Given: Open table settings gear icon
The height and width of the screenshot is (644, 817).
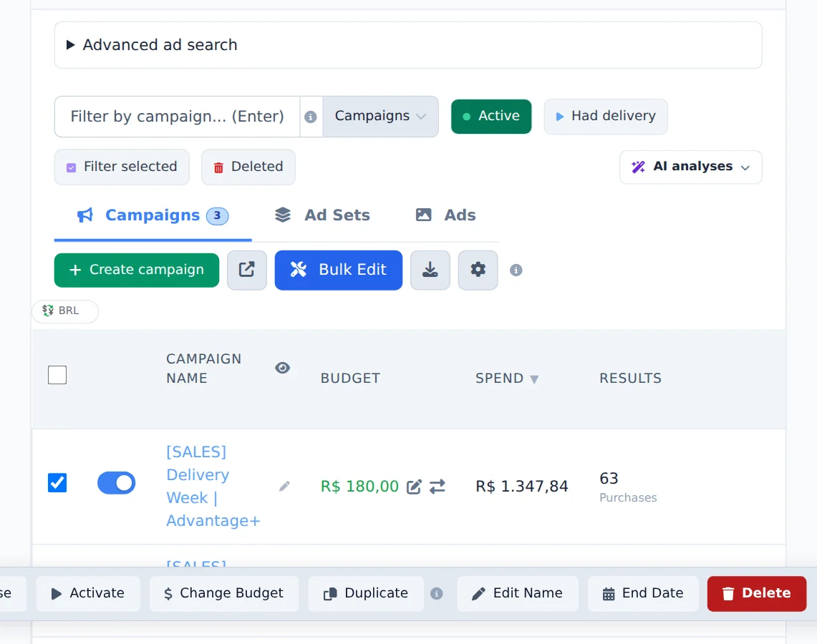Looking at the screenshot, I should [478, 270].
